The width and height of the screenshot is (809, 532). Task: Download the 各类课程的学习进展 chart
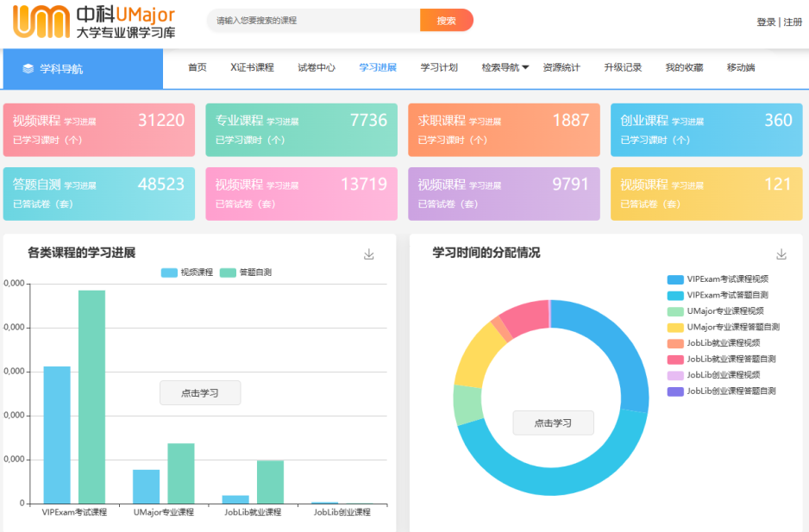(369, 254)
